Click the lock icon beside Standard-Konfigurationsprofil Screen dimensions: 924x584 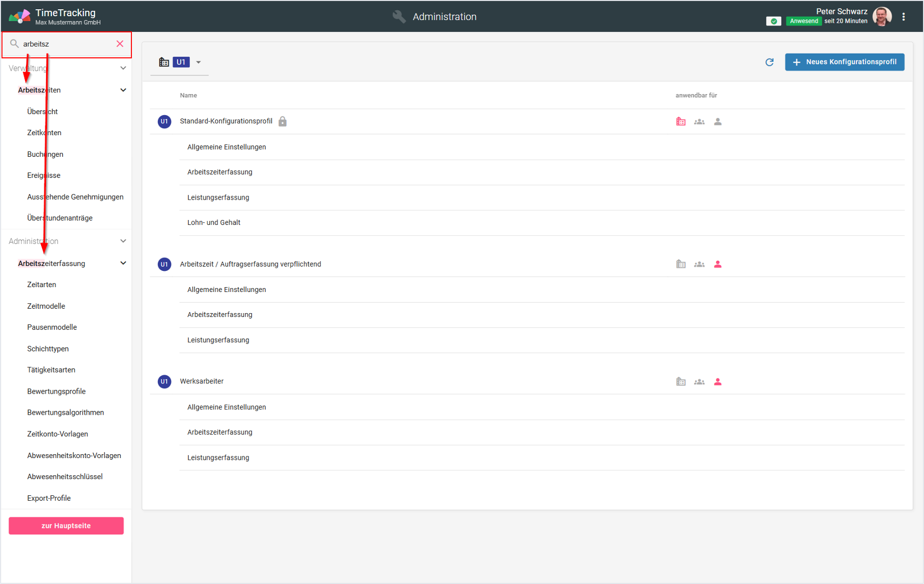282,122
